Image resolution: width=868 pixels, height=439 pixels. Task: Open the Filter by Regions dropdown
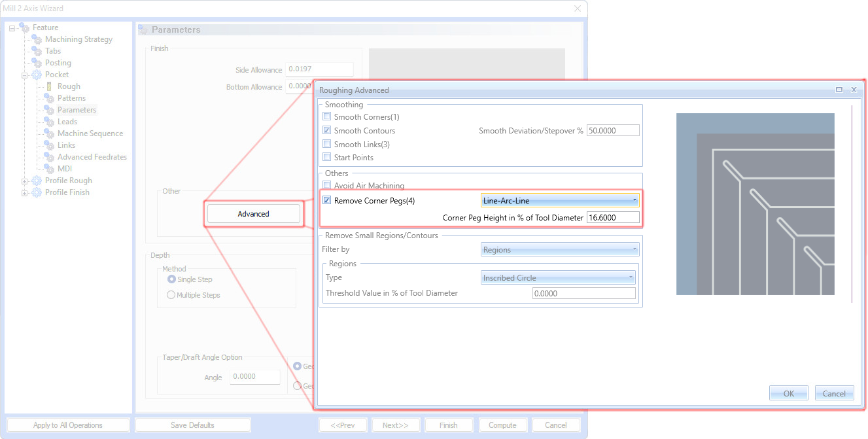[560, 250]
